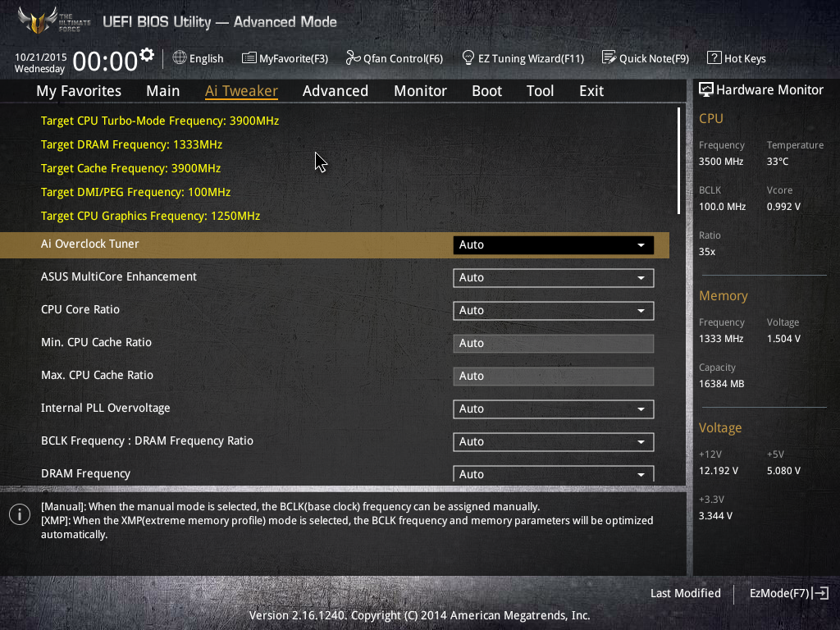Open the Ai Overclock Tuner dropdown
840x630 pixels.
pos(554,244)
